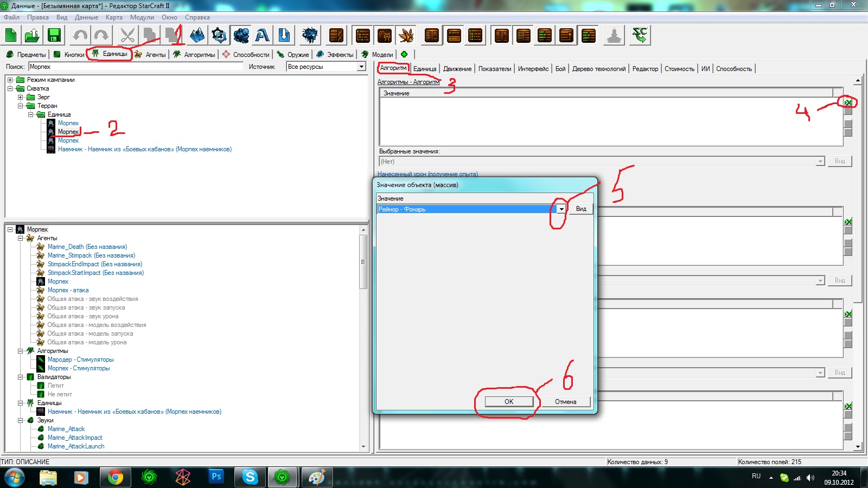Open the Data module icon
Viewport: 868px width, 488px height.
pyautogui.click(x=241, y=36)
